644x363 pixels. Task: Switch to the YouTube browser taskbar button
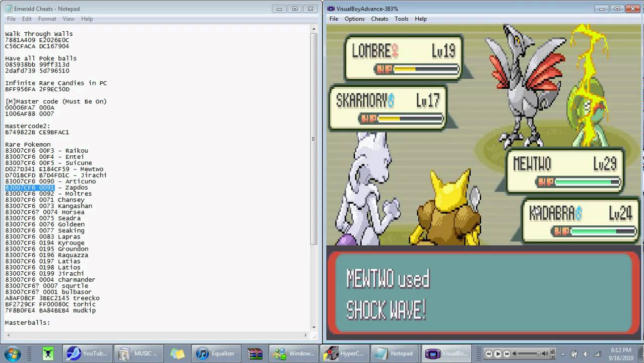pos(88,353)
